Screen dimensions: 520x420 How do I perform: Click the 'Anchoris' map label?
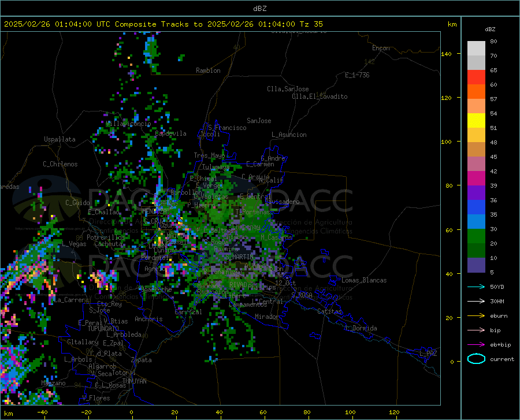pyautogui.click(x=148, y=319)
